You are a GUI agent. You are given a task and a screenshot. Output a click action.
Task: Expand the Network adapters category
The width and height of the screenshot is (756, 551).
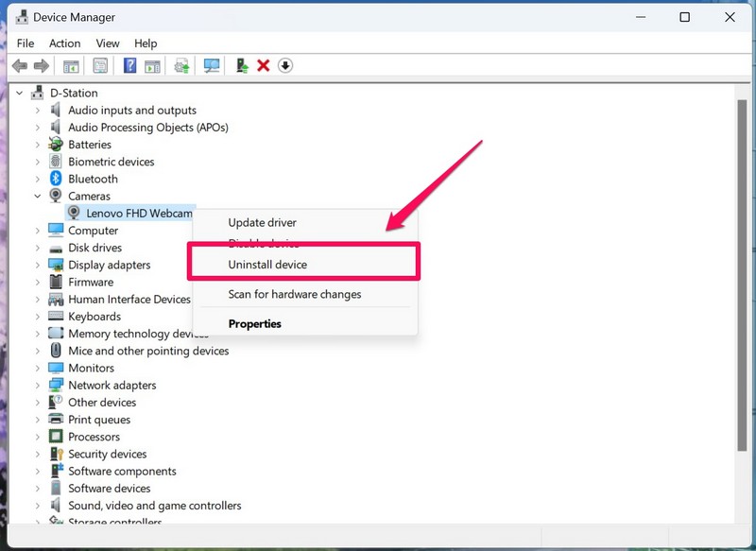[38, 386]
